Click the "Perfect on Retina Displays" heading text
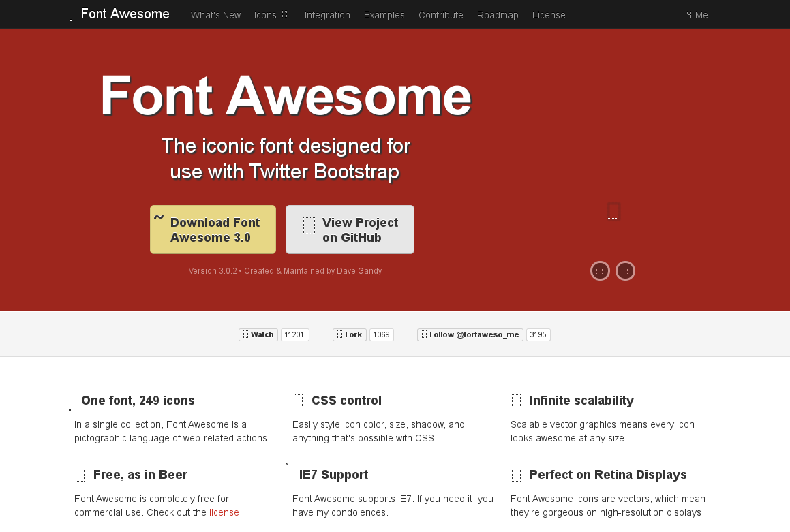 608,475
